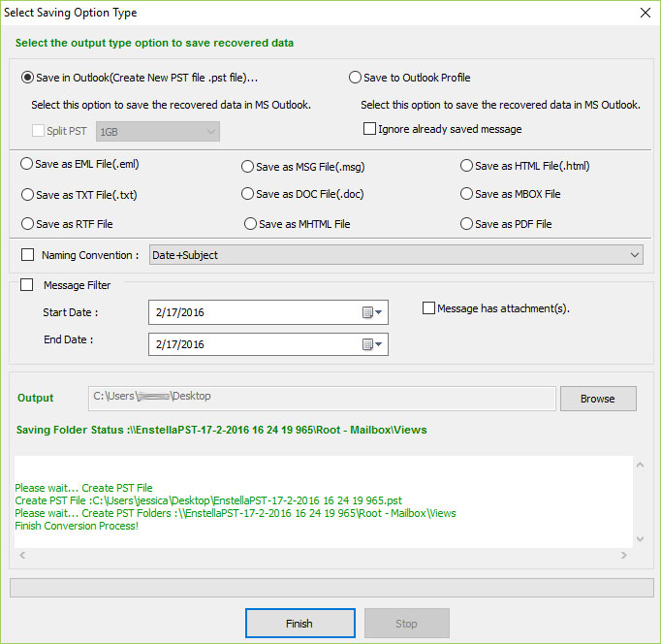Screen dimensions: 661x644
Task: Select Save as HTML File option
Action: 466,165
